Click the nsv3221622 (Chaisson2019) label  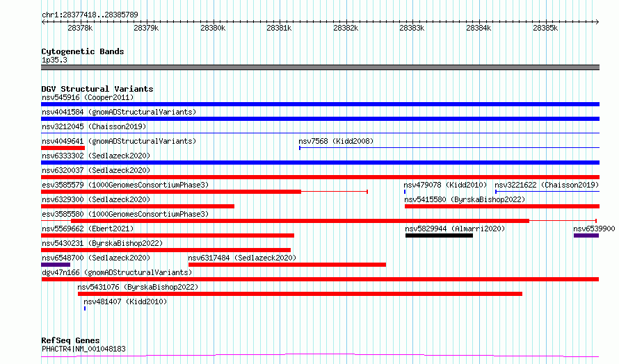tap(547, 185)
